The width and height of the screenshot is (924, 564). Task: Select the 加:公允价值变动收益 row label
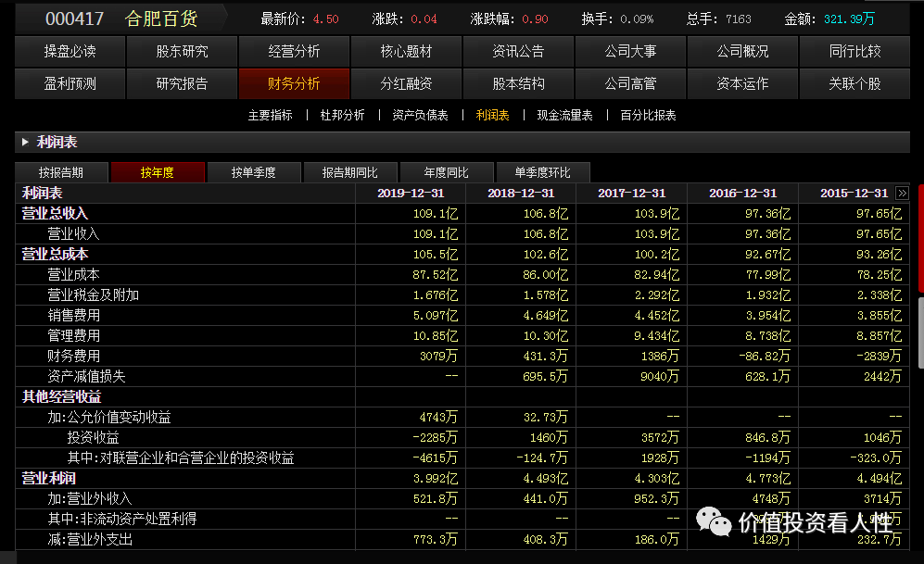pyautogui.click(x=109, y=418)
